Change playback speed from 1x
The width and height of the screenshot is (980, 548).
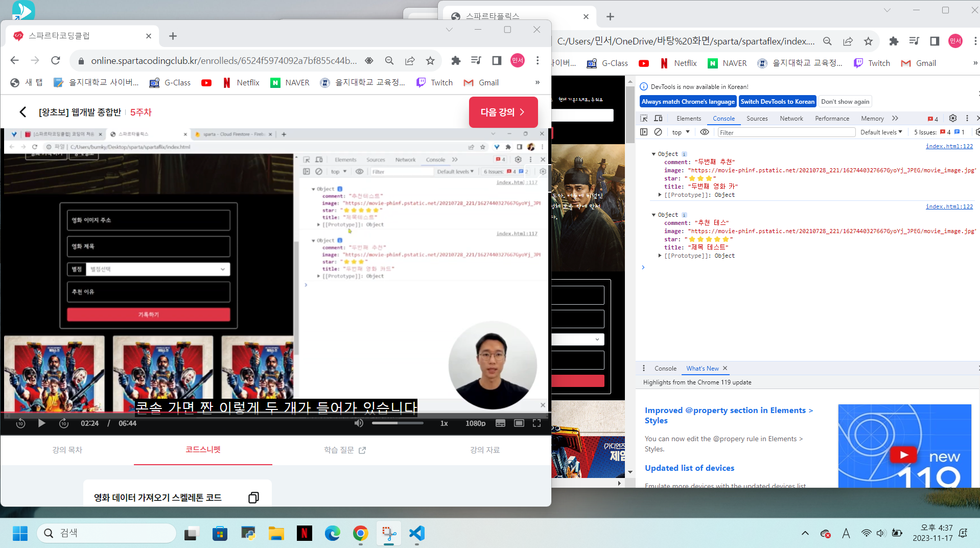(444, 423)
